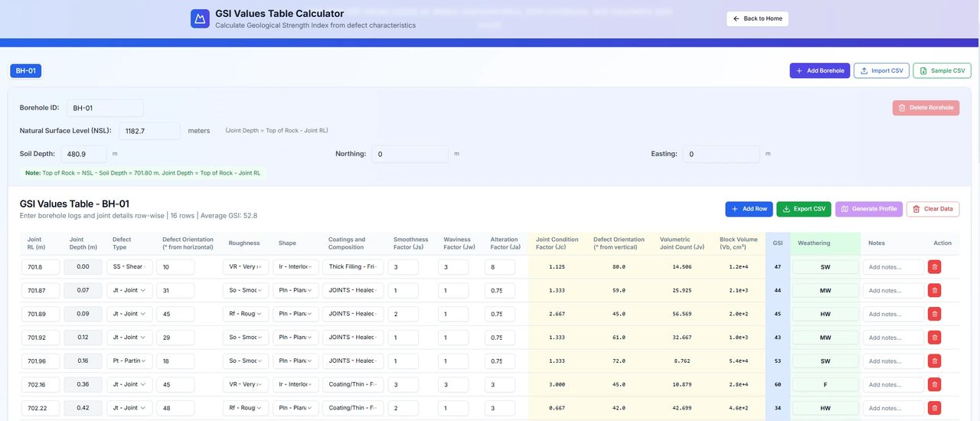Edit Smoothness Factor in row 701.89
980x421 pixels.
click(x=403, y=314)
